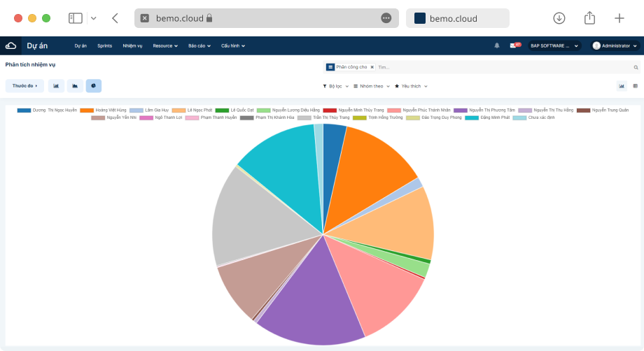Screen dimensions: 644x351
Task: Toggle Lê Quốc Đạt legend entry
Action: [235, 110]
